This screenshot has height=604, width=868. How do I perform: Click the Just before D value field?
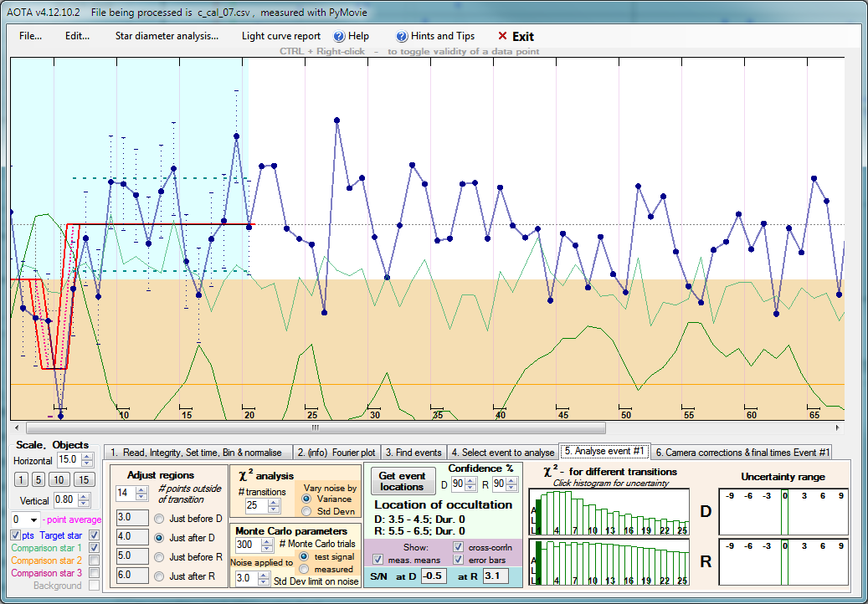point(132,519)
